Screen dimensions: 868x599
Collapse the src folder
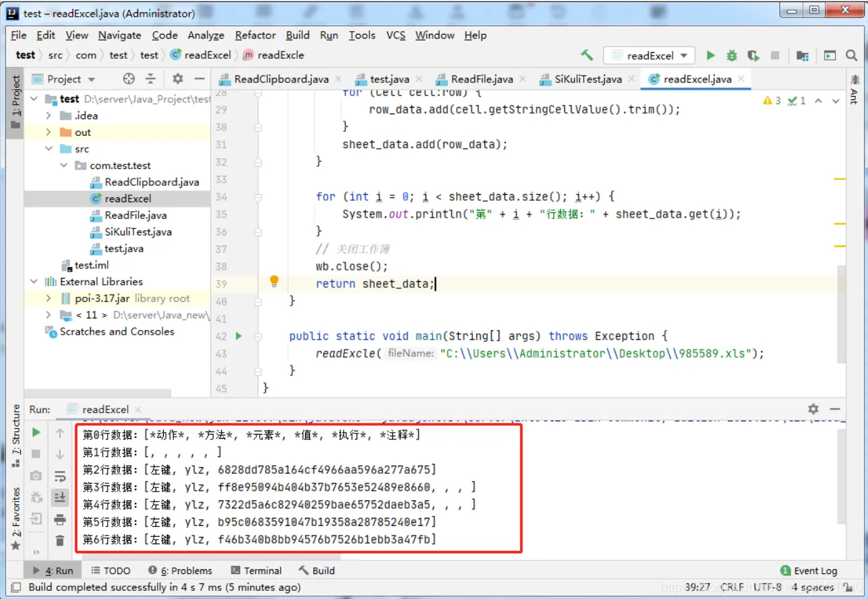pos(48,149)
